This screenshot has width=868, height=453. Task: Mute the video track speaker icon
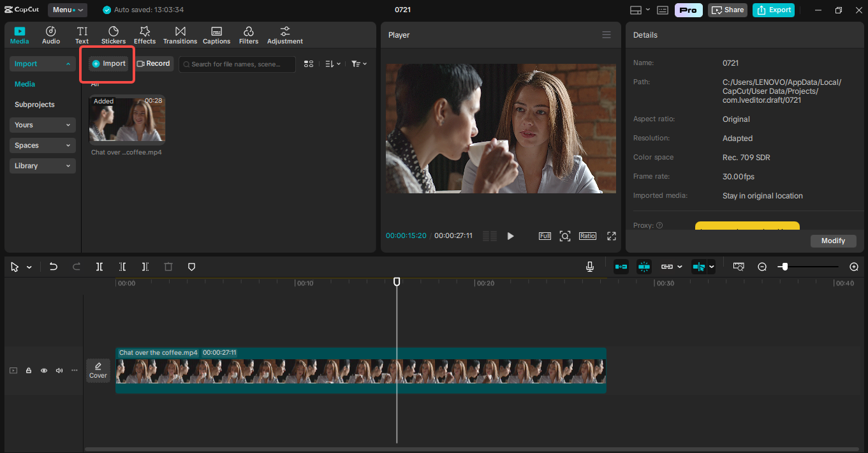click(x=59, y=370)
